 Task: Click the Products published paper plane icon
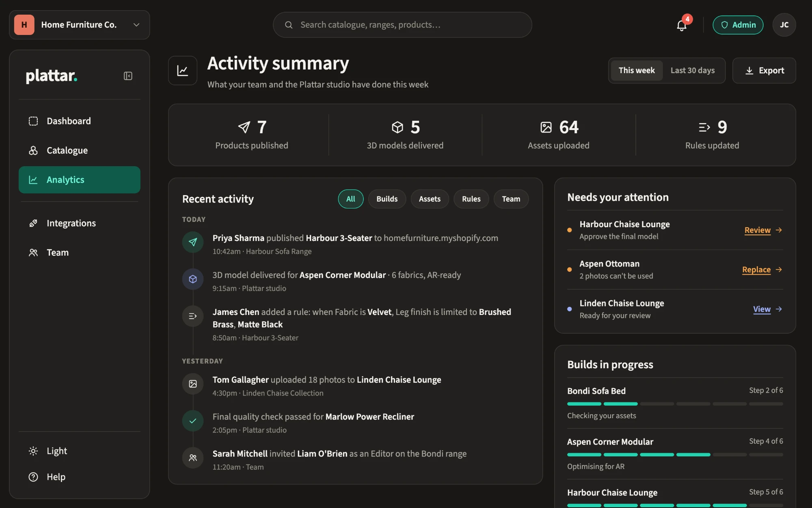(x=244, y=127)
